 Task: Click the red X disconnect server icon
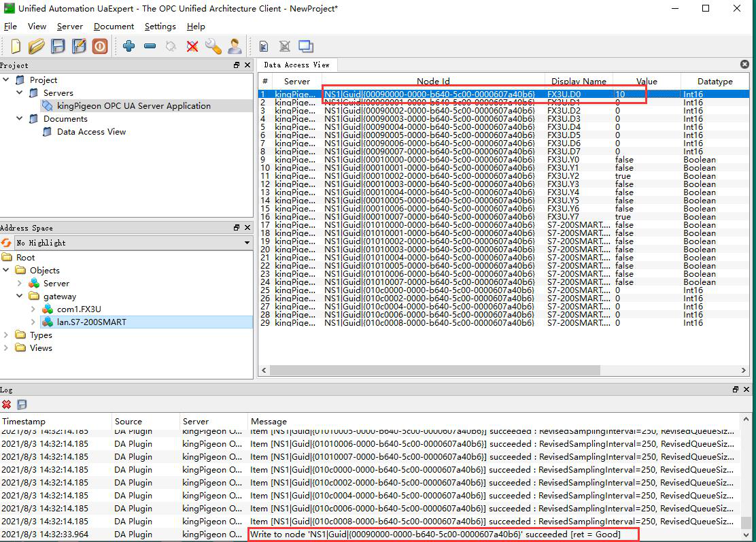coord(192,46)
